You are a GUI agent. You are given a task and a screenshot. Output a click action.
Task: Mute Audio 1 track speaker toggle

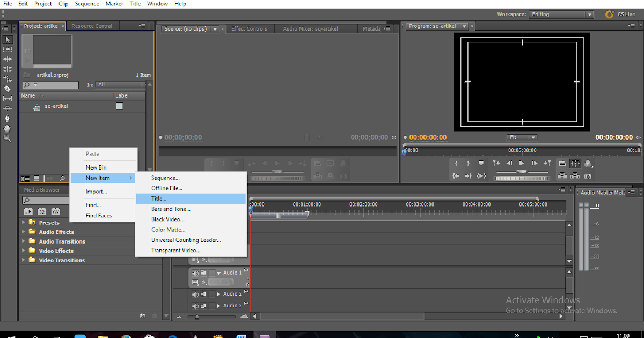pos(195,273)
